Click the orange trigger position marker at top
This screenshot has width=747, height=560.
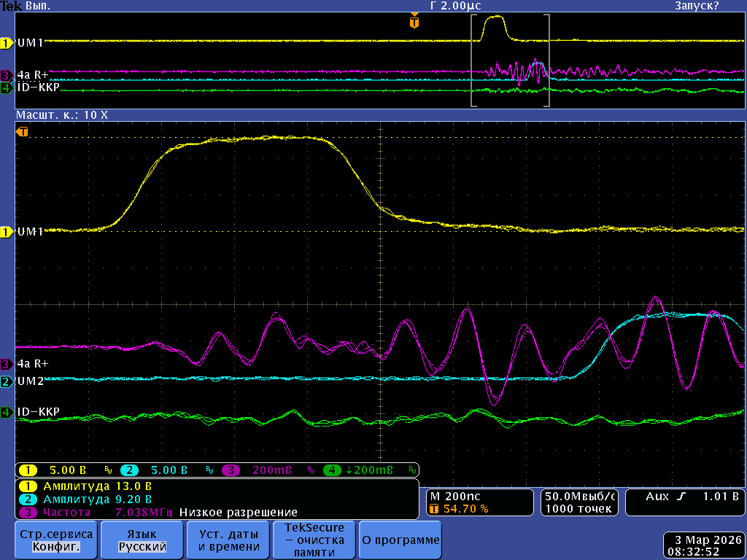pos(414,23)
